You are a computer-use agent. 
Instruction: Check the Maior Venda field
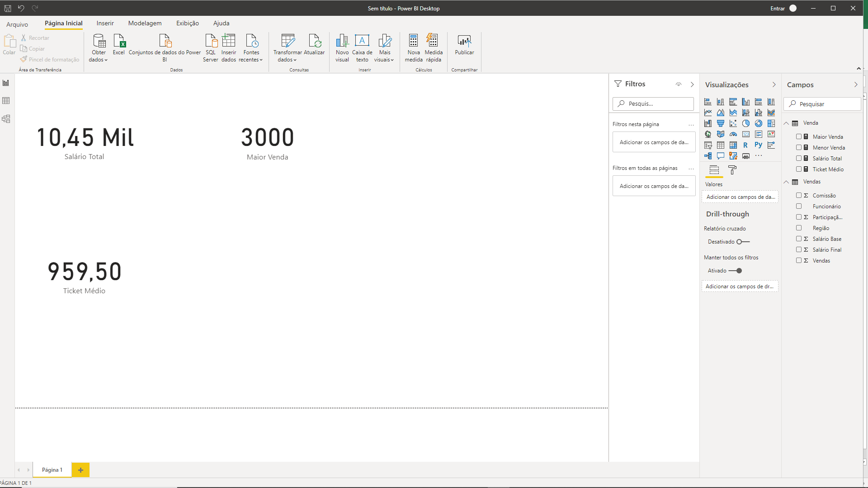pos(799,136)
